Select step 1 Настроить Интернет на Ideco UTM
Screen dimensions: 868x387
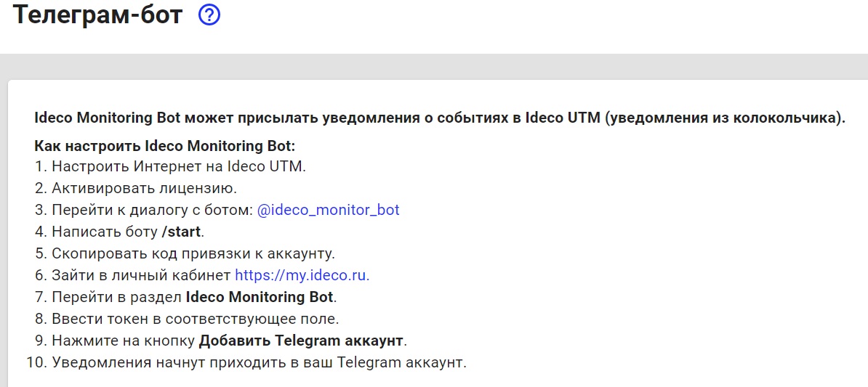coord(178,166)
